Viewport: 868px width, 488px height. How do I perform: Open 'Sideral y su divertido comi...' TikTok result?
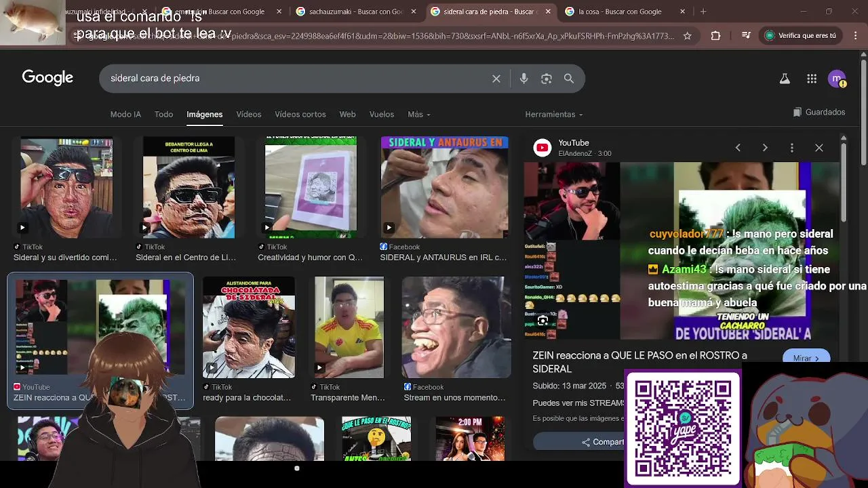tap(65, 258)
